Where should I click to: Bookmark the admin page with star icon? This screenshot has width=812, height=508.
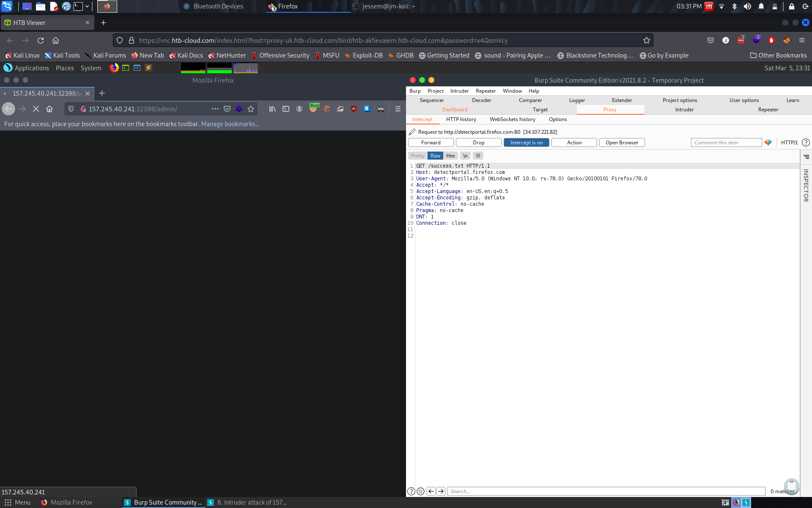251,109
